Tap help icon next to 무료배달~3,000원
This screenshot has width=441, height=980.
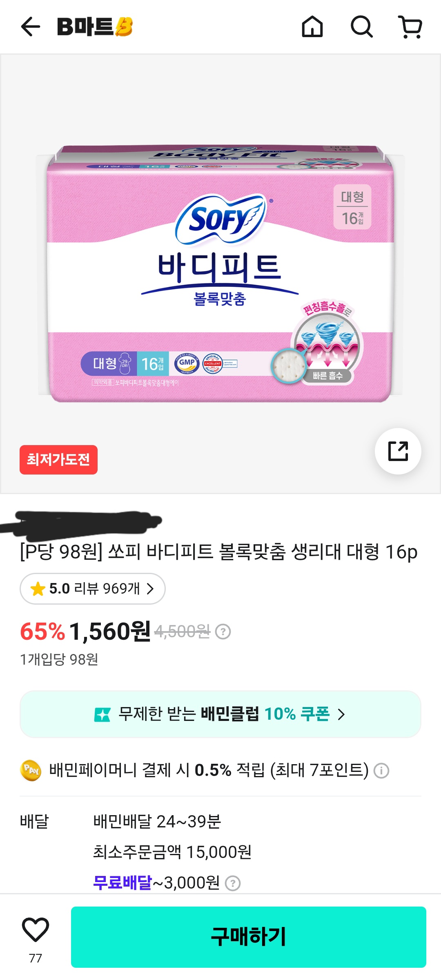(x=233, y=883)
